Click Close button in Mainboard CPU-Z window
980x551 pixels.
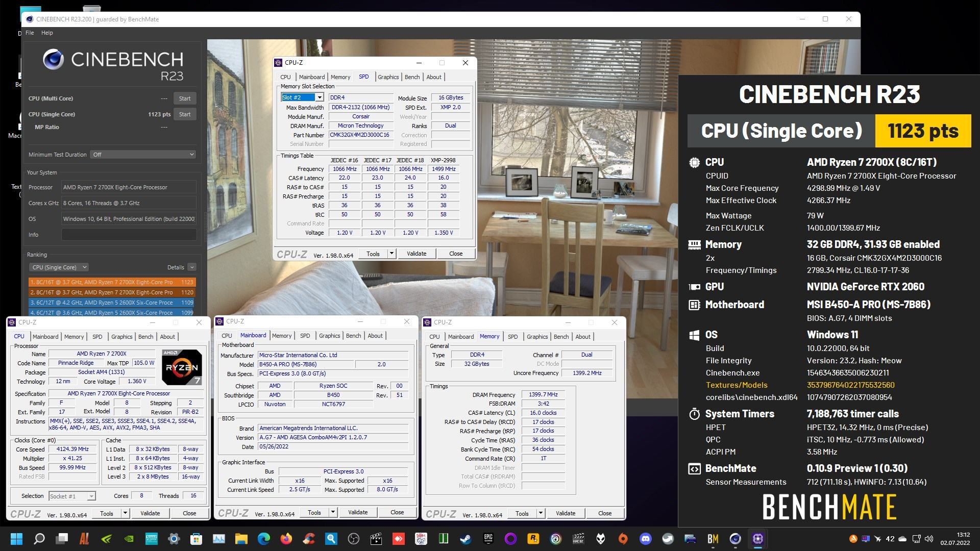point(397,512)
